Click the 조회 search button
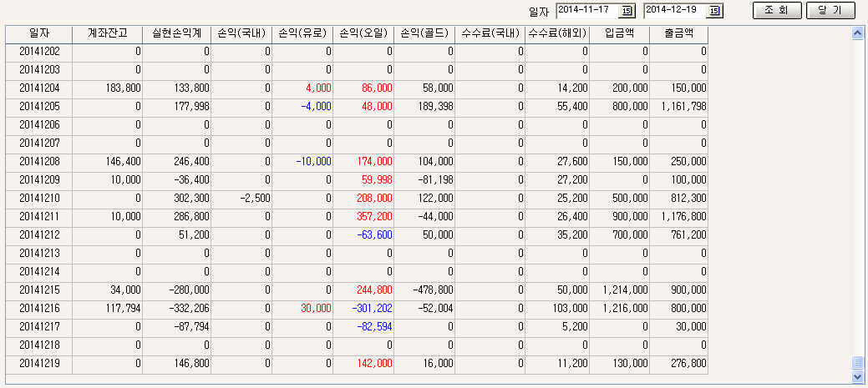868x388 pixels. pyautogui.click(x=777, y=11)
